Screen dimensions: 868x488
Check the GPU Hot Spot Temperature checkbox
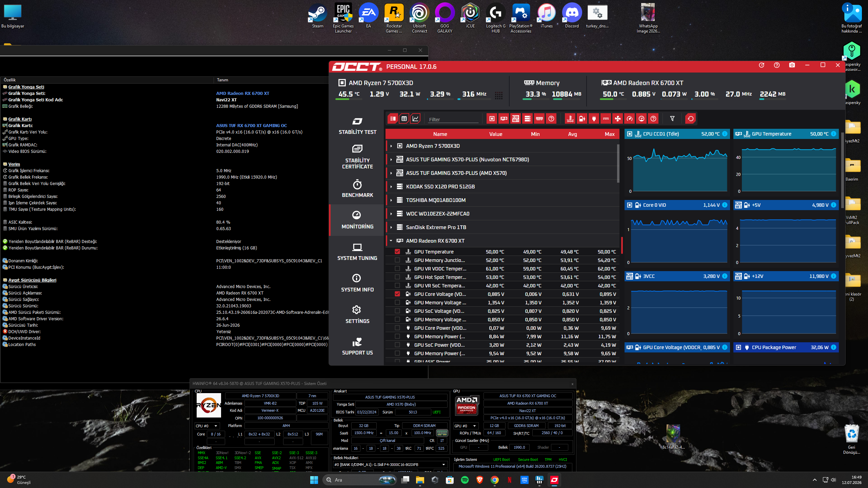click(x=397, y=277)
